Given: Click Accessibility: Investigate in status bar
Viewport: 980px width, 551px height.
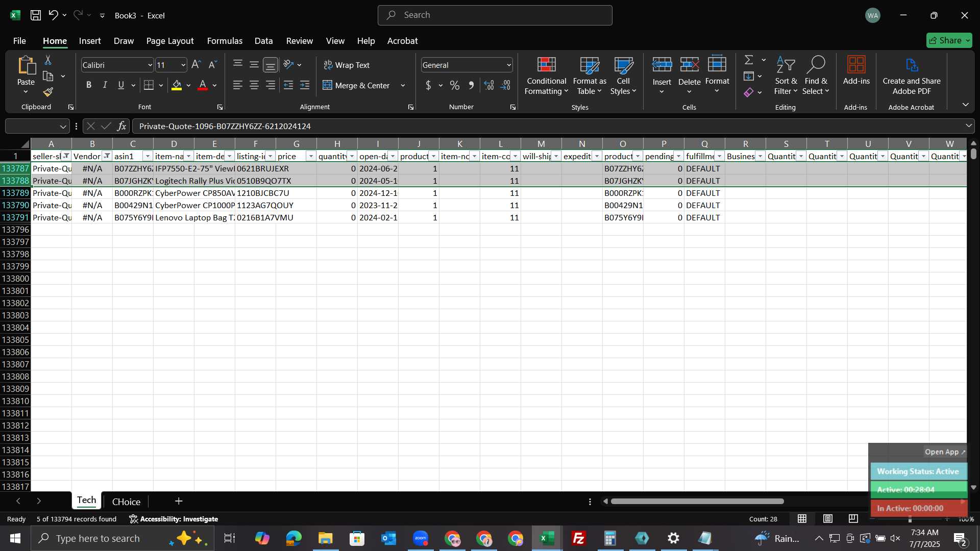Looking at the screenshot, I should click(x=174, y=519).
